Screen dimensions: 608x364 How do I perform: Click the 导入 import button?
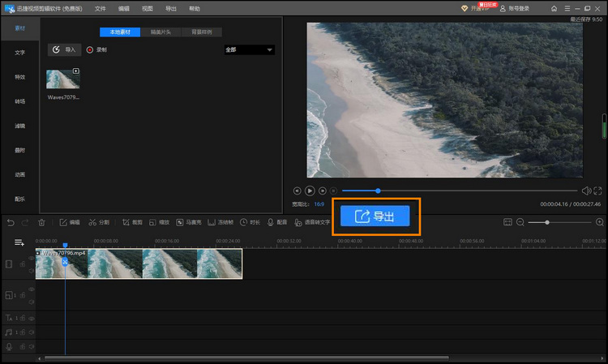coord(64,49)
